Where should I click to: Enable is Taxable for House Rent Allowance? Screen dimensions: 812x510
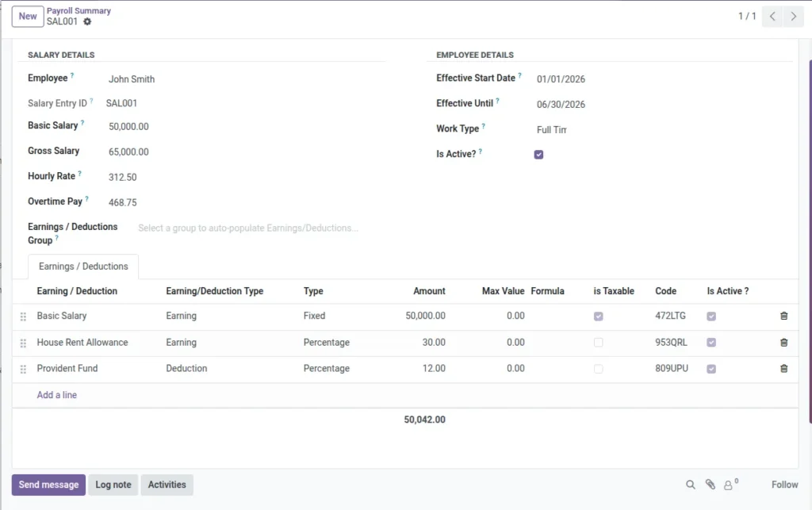pyautogui.click(x=598, y=343)
